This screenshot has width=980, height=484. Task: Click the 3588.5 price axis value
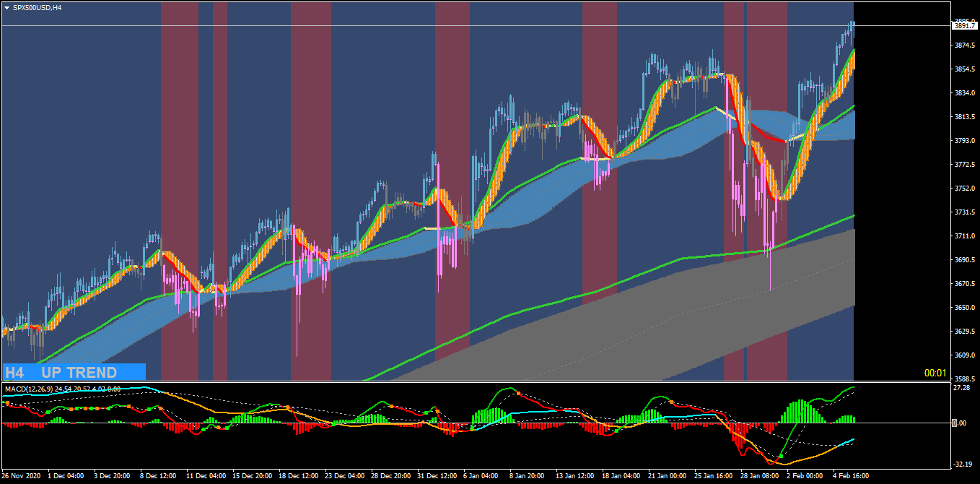point(965,379)
